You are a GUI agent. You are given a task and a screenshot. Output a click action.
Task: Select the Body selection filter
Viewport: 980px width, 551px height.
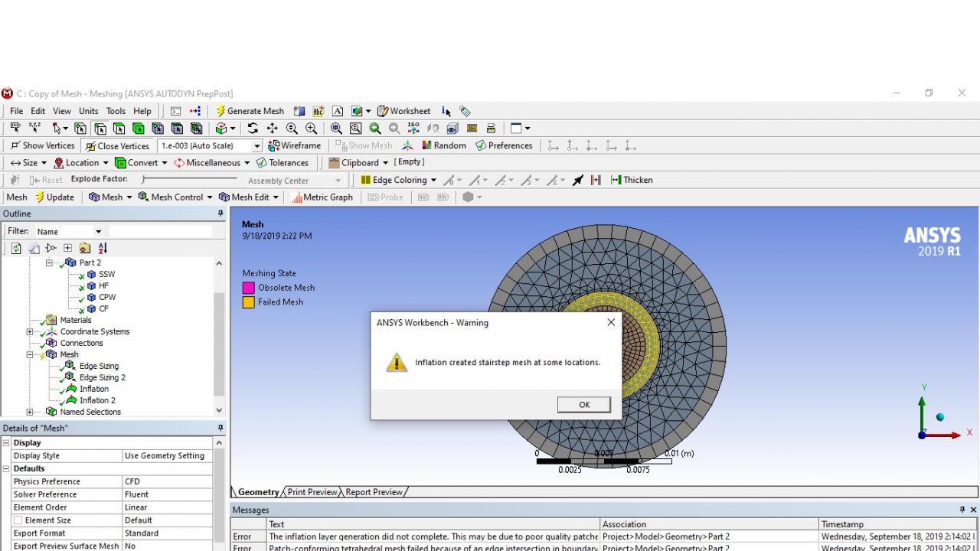(138, 129)
